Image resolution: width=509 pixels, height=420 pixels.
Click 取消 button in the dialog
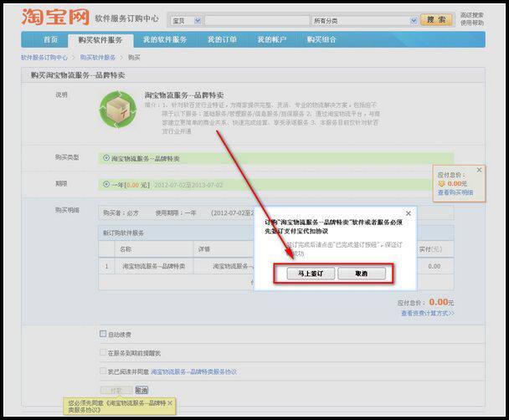[x=362, y=274]
